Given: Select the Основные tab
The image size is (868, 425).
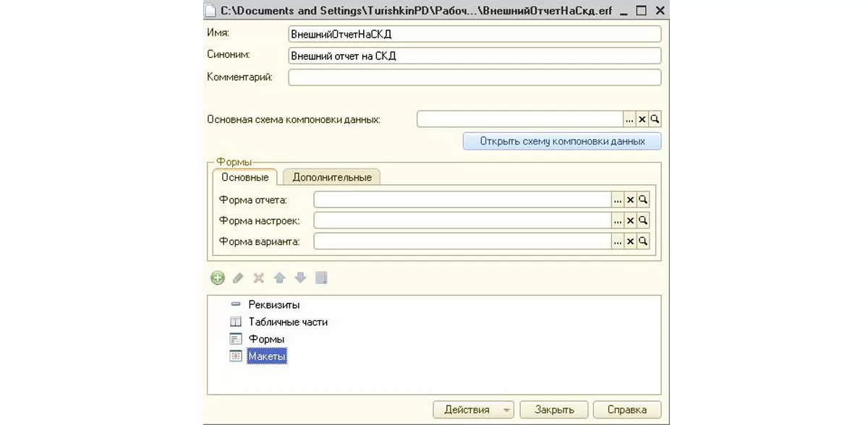Looking at the screenshot, I should (x=244, y=177).
